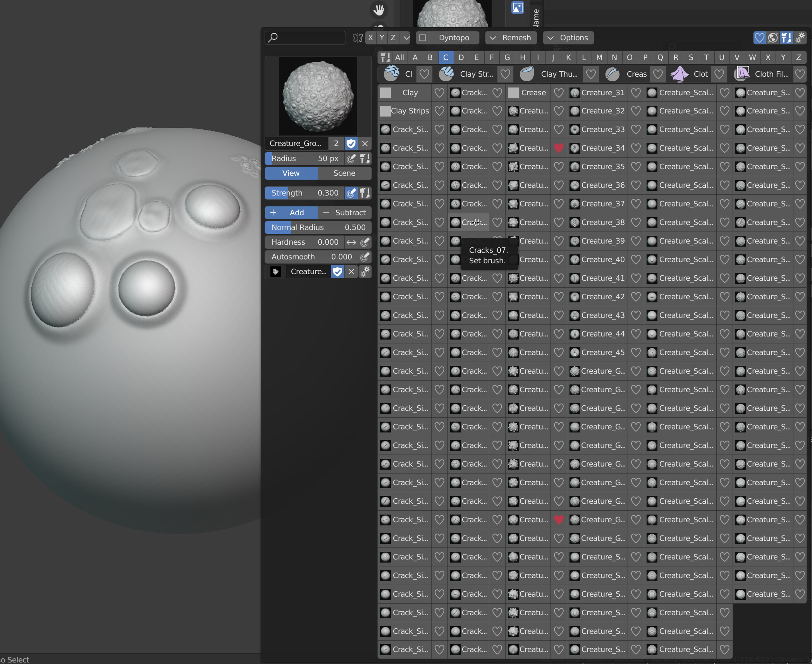Click the large brush preview thumbnail

click(318, 96)
